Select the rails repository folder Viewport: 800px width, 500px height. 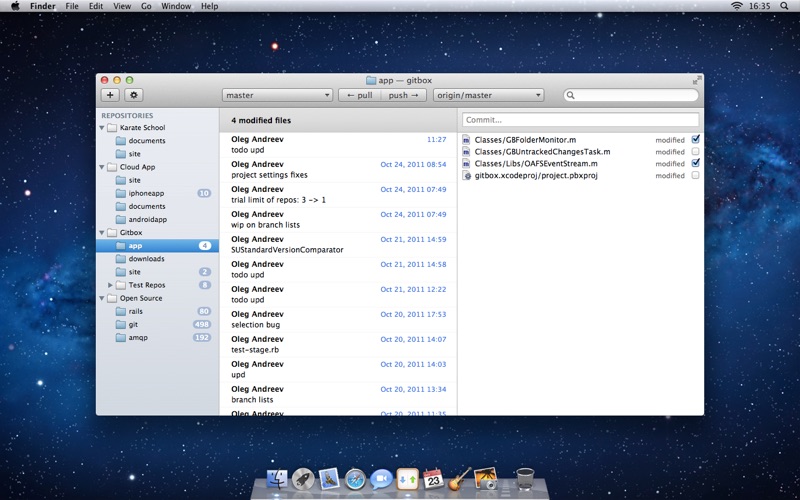pos(157,311)
